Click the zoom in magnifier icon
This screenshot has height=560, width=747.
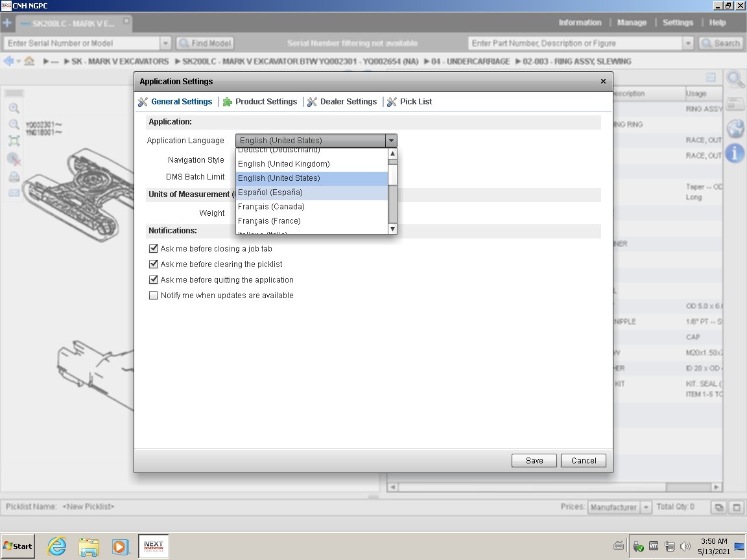[14, 108]
